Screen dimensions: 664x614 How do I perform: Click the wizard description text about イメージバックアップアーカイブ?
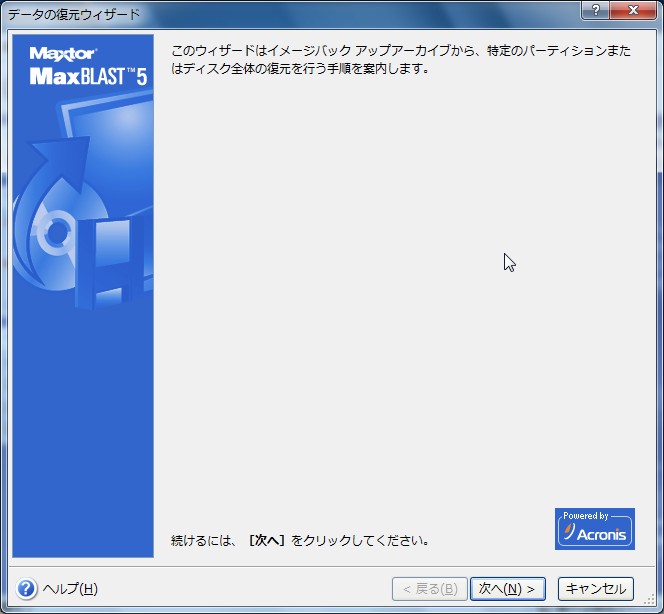(x=401, y=59)
